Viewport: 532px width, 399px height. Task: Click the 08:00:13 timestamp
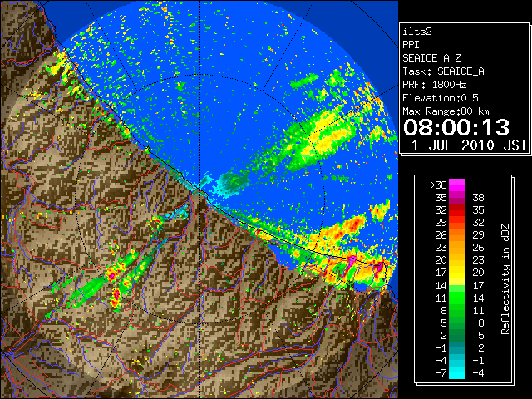456,127
